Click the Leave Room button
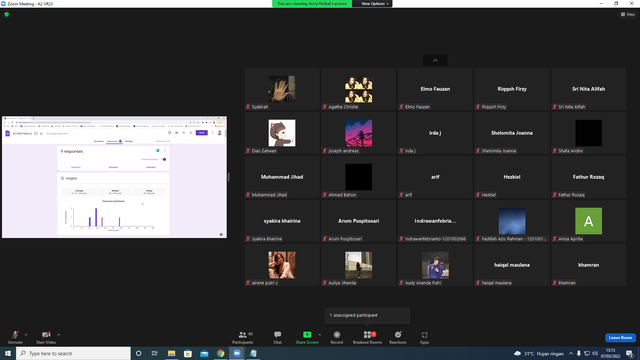The height and width of the screenshot is (360, 640). point(620,338)
